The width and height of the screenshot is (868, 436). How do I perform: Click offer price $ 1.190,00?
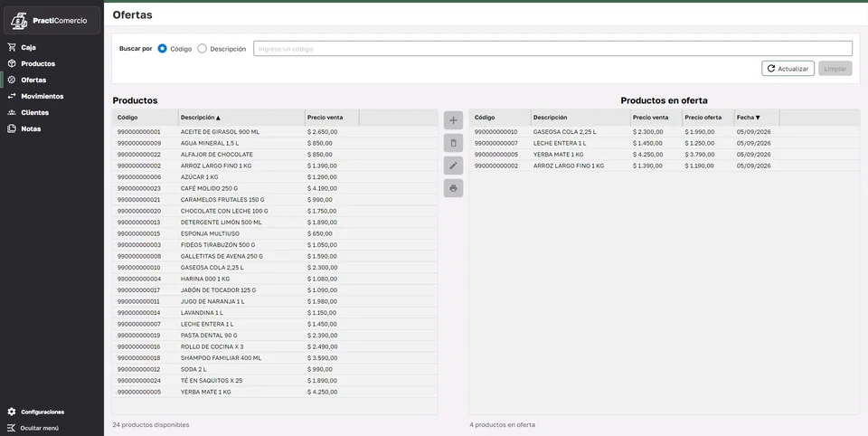[x=699, y=166]
